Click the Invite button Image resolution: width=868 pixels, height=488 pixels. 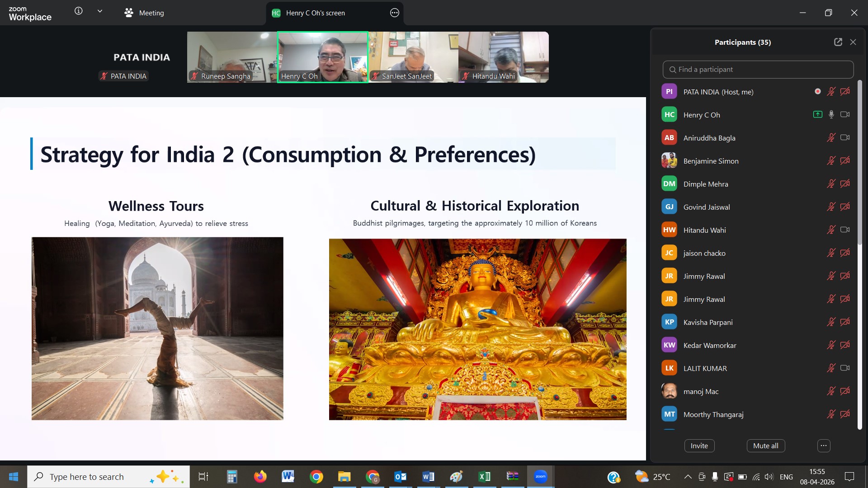pyautogui.click(x=698, y=446)
